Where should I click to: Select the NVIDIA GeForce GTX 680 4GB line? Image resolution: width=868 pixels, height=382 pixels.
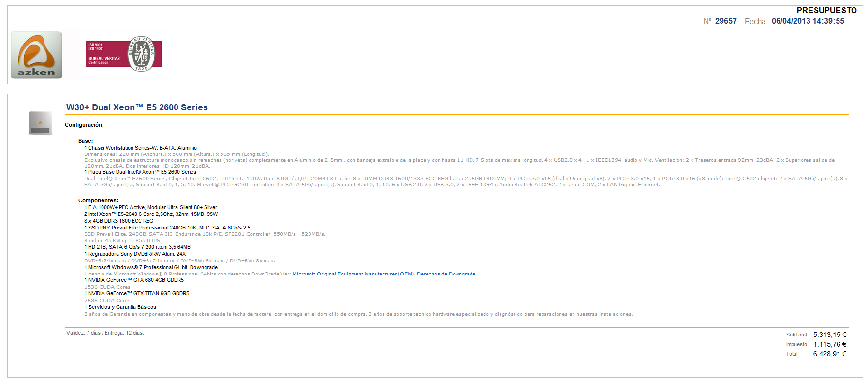[x=134, y=280]
